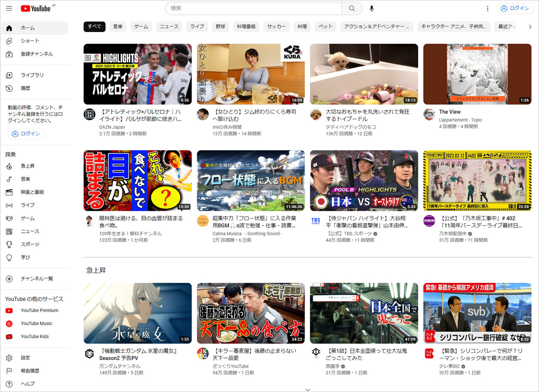Open the hamburger guide menu
This screenshot has height=392, width=539.
(9, 8)
